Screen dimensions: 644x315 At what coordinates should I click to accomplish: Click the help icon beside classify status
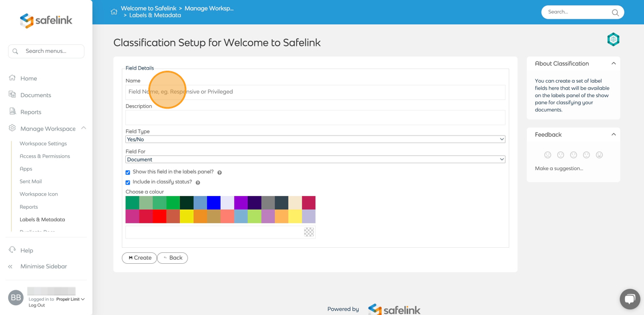coord(198,183)
